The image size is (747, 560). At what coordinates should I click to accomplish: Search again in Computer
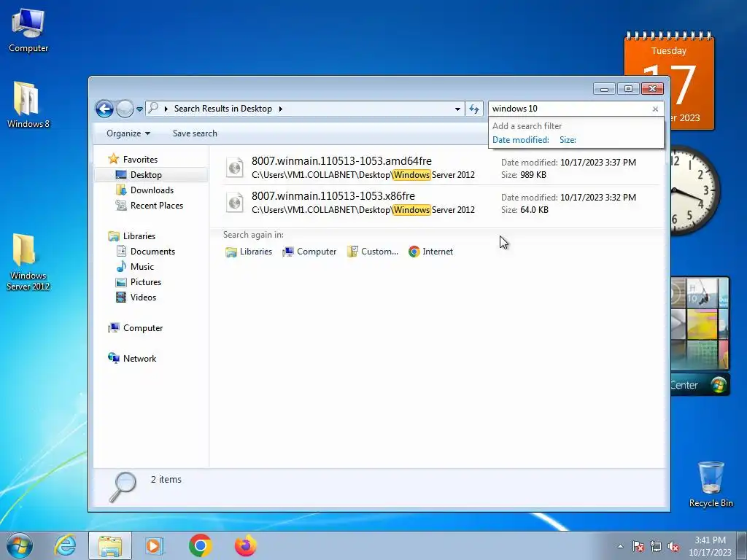click(x=309, y=252)
